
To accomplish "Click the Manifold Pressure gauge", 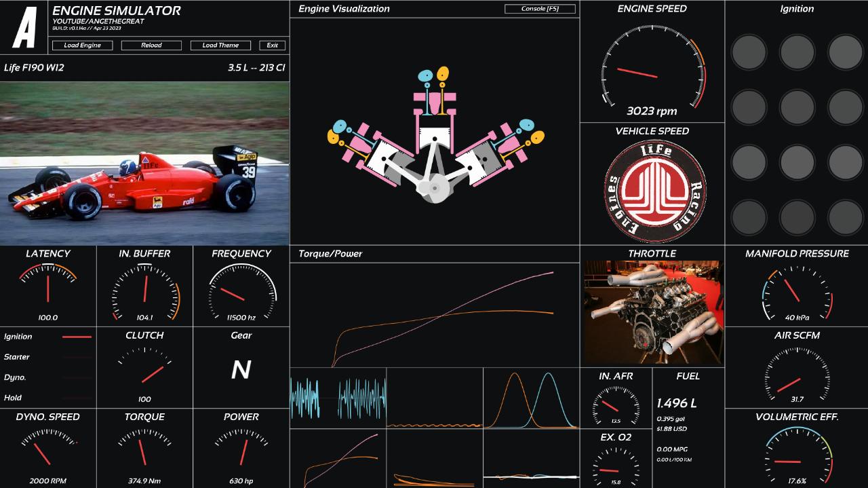I will pyautogui.click(x=797, y=293).
